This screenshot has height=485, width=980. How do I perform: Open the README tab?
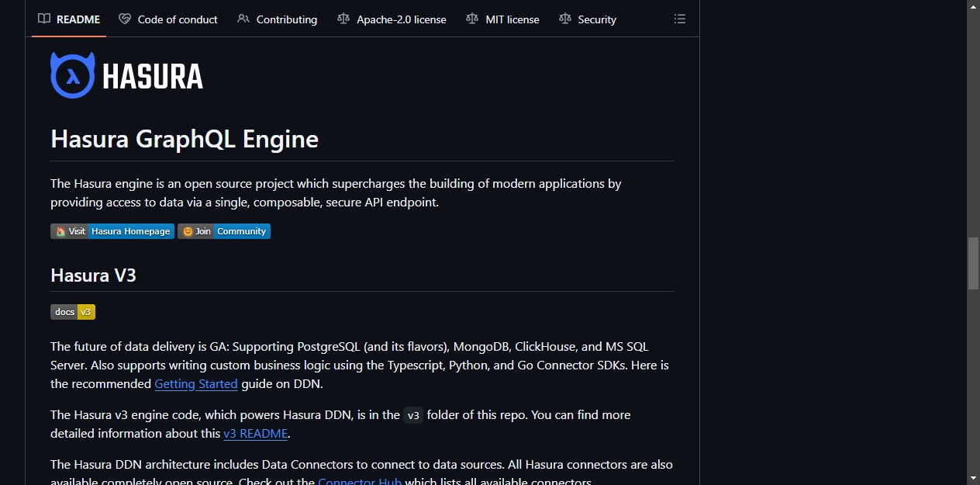pos(69,19)
